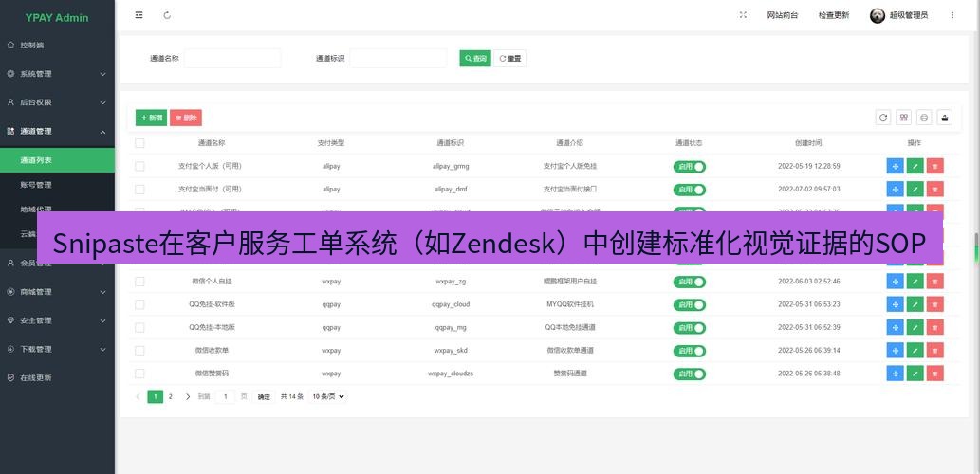Screen dimensions: 980x474
Task: Click the red 删除 batch delete button
Action: 186,118
